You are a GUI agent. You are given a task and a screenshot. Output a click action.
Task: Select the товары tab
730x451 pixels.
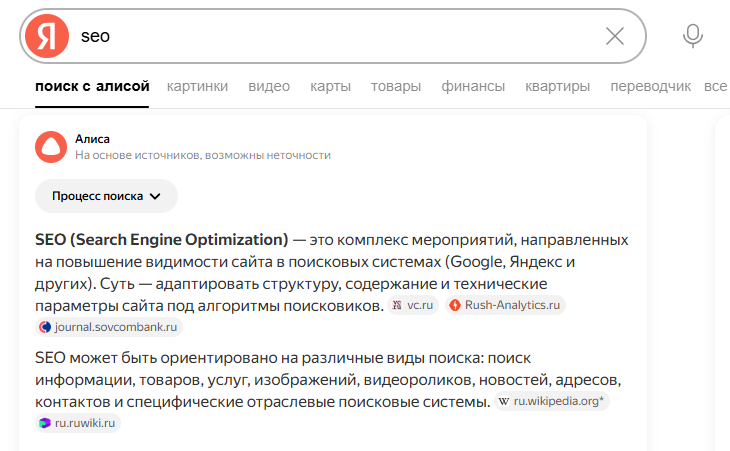coord(396,86)
